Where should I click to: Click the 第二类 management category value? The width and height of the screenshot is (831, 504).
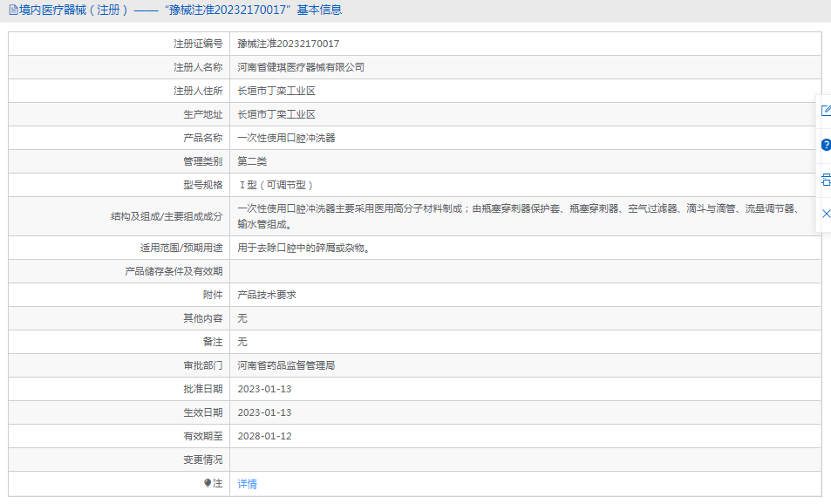pos(252,161)
